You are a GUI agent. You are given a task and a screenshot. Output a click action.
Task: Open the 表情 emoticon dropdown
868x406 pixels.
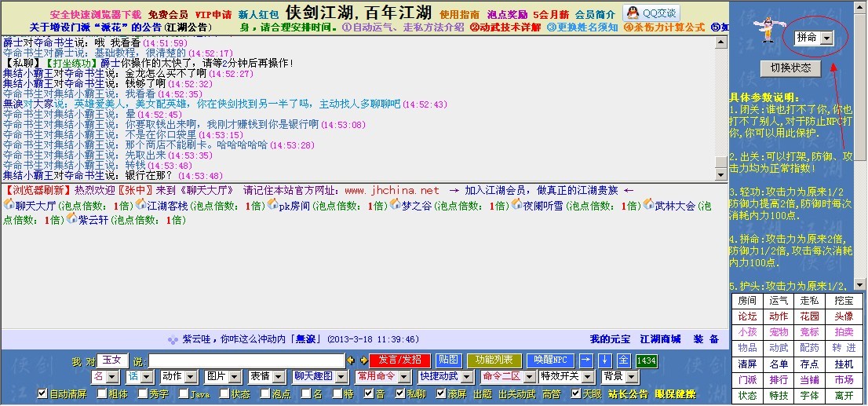click(x=267, y=377)
